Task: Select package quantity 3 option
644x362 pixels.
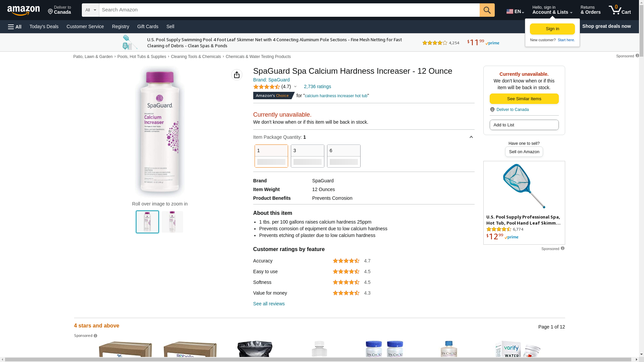Action: coord(307,156)
